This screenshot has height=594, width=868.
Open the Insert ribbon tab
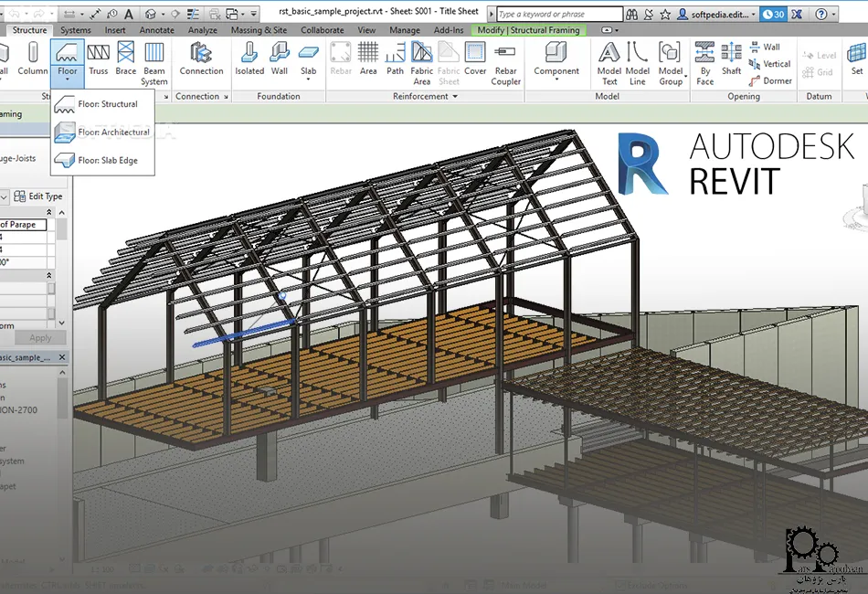tap(115, 30)
